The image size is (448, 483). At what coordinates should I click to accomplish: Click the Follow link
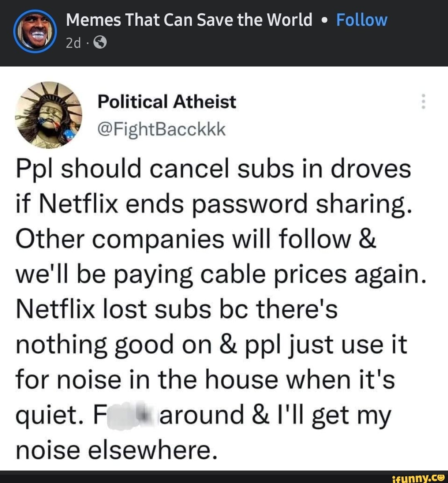361,19
